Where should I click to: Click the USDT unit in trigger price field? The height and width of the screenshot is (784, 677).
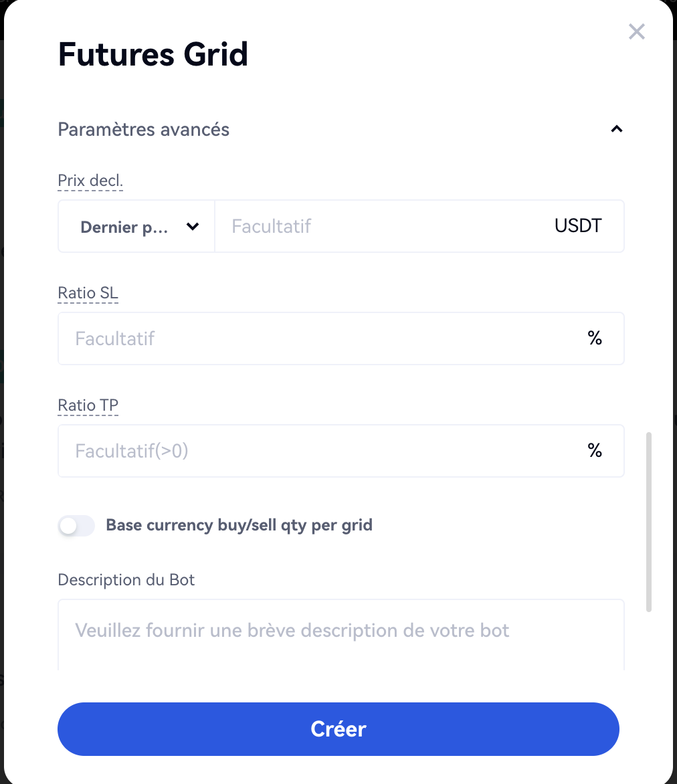coord(578,226)
